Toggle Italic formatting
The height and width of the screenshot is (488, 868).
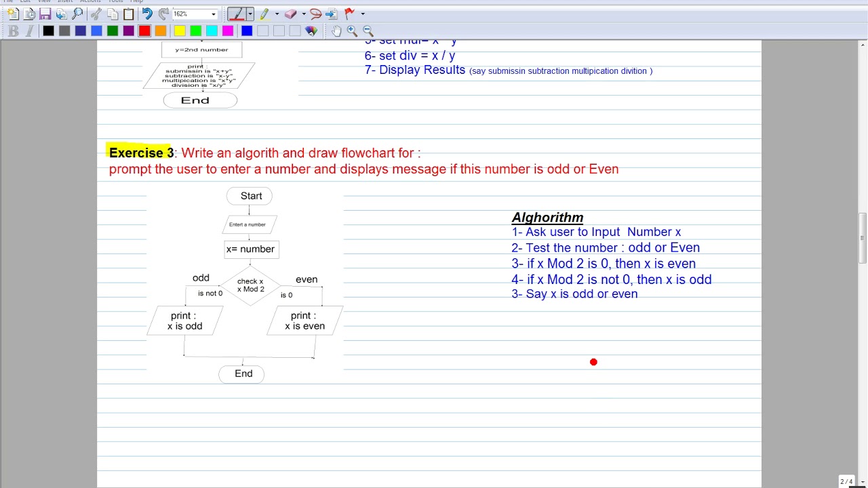(29, 30)
